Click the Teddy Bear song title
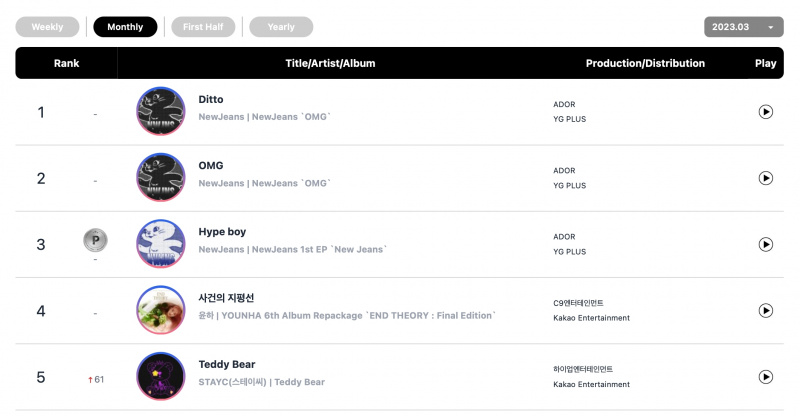Image resolution: width=800 pixels, height=416 pixels. [x=227, y=364]
